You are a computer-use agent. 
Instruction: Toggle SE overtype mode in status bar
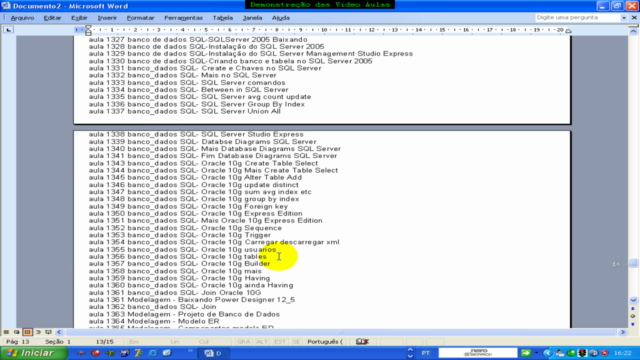(296, 342)
